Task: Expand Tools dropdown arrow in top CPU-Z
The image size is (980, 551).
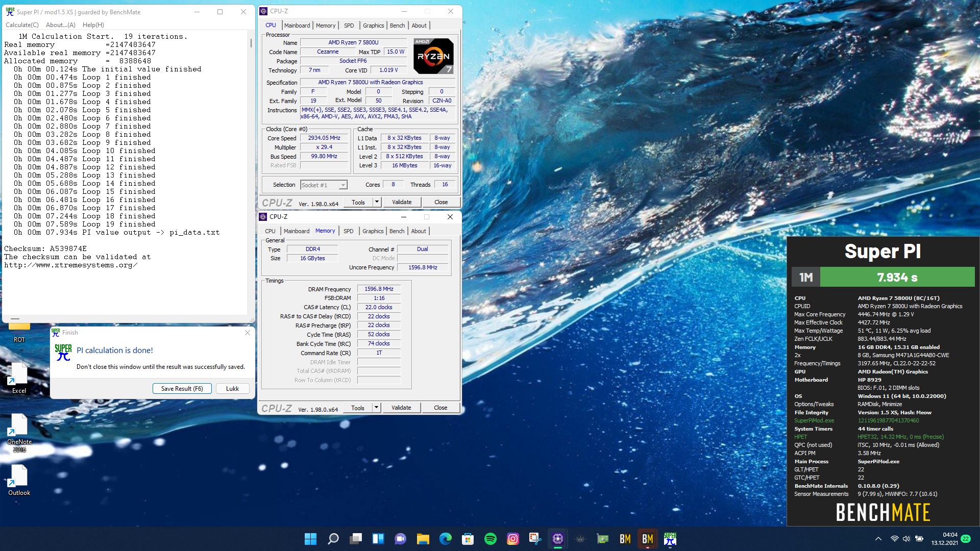Action: (377, 203)
